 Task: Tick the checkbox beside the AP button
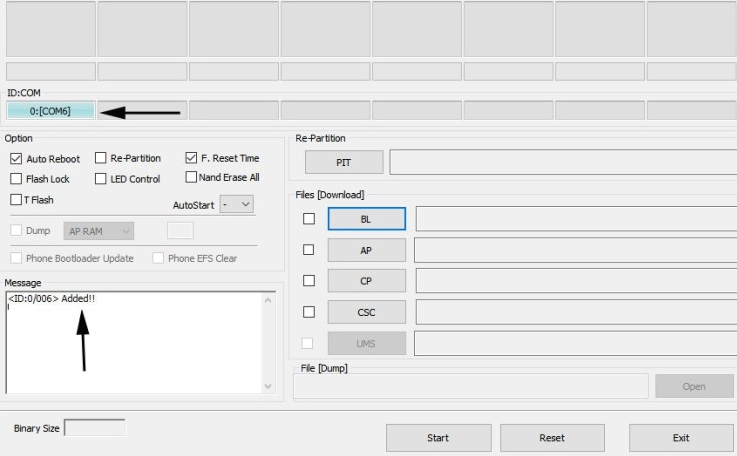[309, 250]
